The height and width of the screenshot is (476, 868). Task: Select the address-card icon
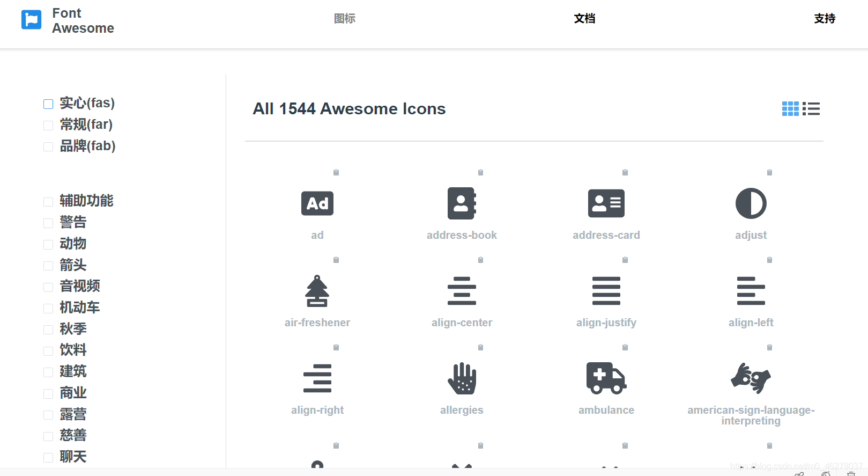pyautogui.click(x=606, y=203)
